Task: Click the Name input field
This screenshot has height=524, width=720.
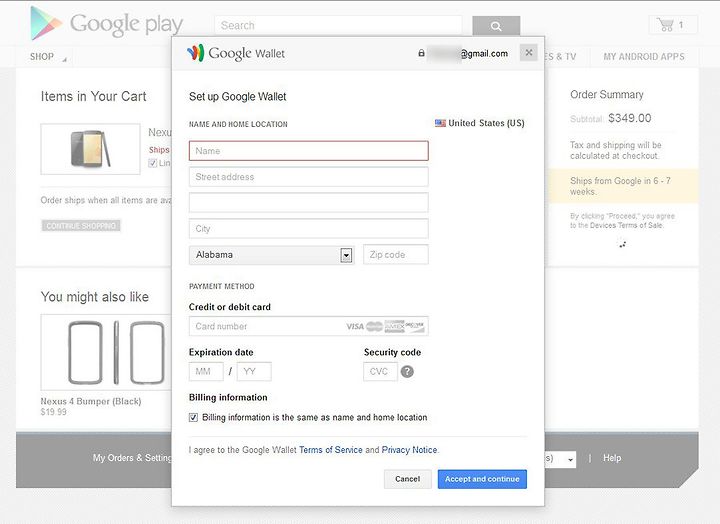Action: point(309,151)
